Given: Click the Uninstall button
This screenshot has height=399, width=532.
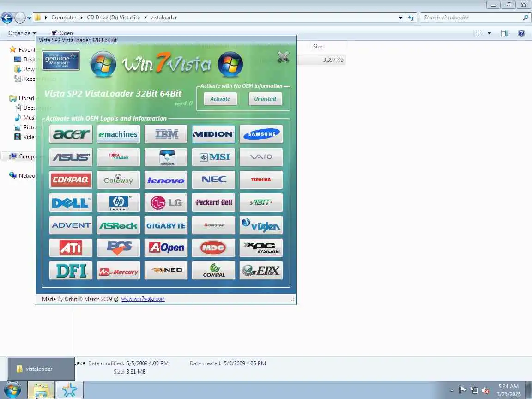Looking at the screenshot, I should pyautogui.click(x=265, y=99).
